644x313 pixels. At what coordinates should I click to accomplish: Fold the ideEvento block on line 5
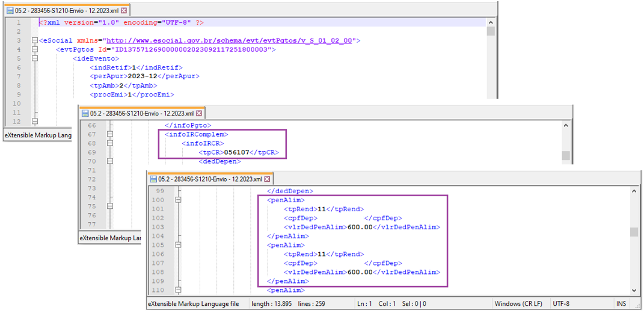[x=34, y=58]
